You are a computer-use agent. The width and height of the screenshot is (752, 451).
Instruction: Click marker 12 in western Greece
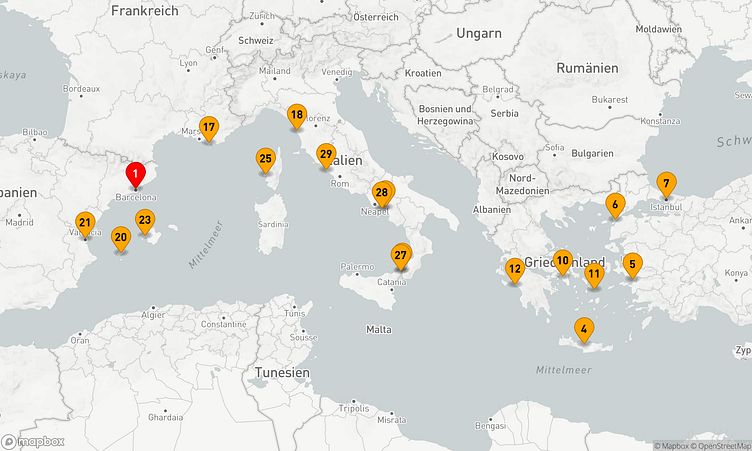point(514,269)
